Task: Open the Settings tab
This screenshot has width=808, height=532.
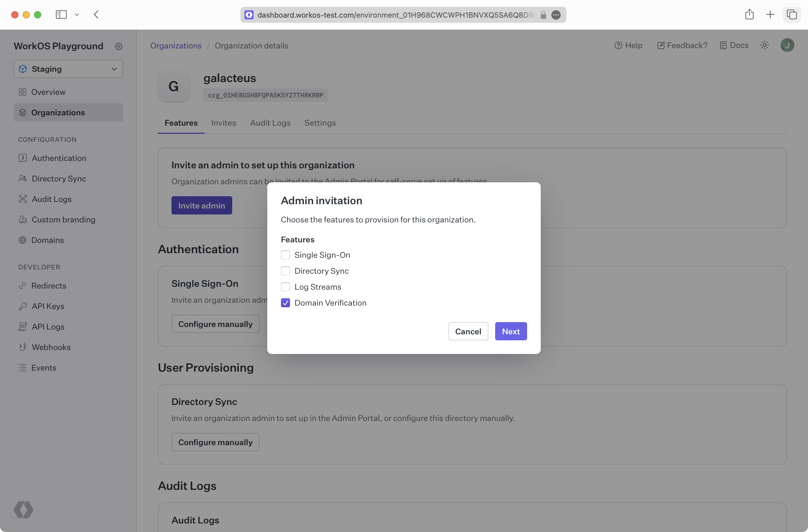Action: [320, 123]
